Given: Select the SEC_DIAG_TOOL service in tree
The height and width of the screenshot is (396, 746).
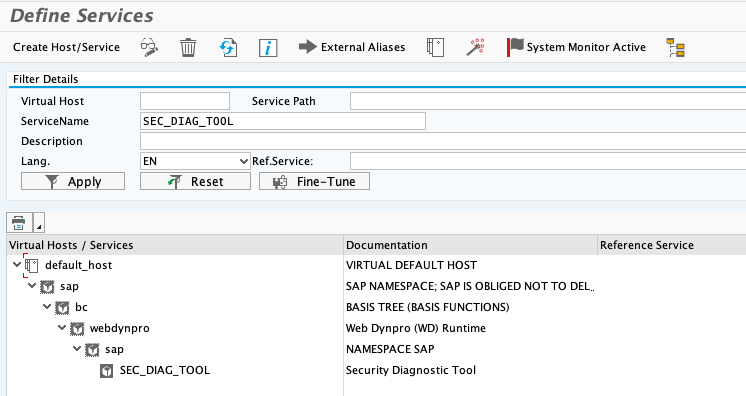Looking at the screenshot, I should point(165,370).
